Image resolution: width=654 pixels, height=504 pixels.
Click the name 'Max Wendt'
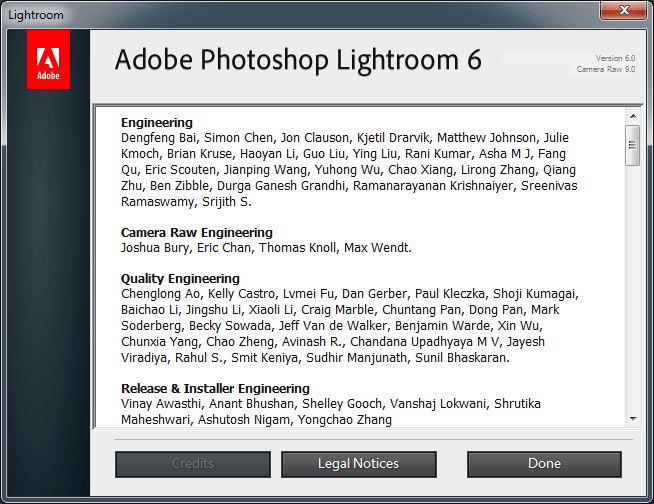[376, 248]
